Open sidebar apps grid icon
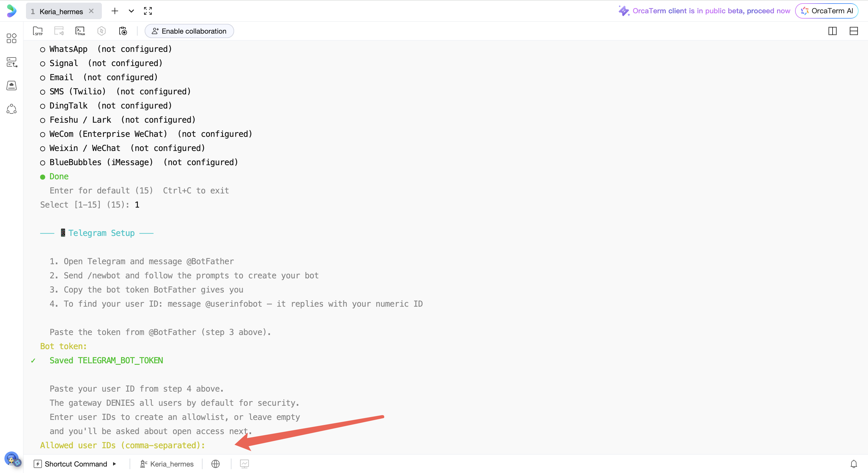 pos(12,38)
